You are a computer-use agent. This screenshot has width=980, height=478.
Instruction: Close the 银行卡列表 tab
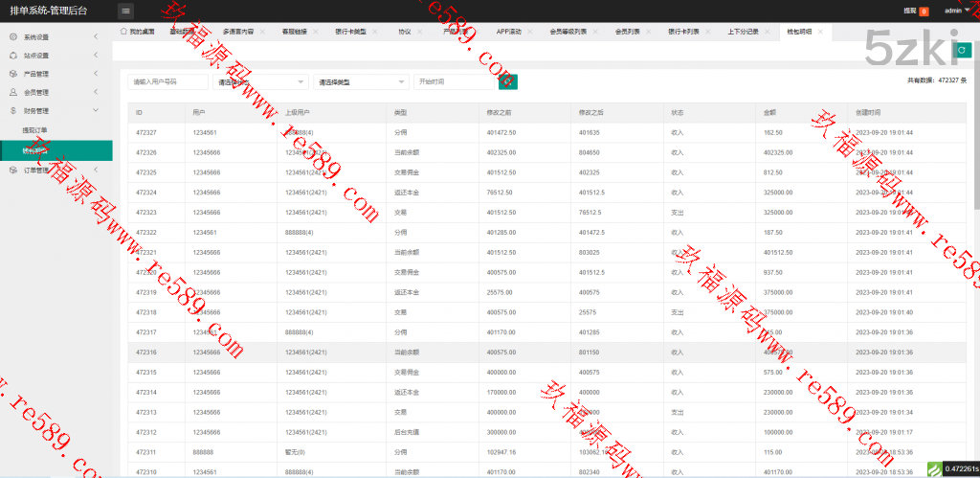[x=707, y=32]
